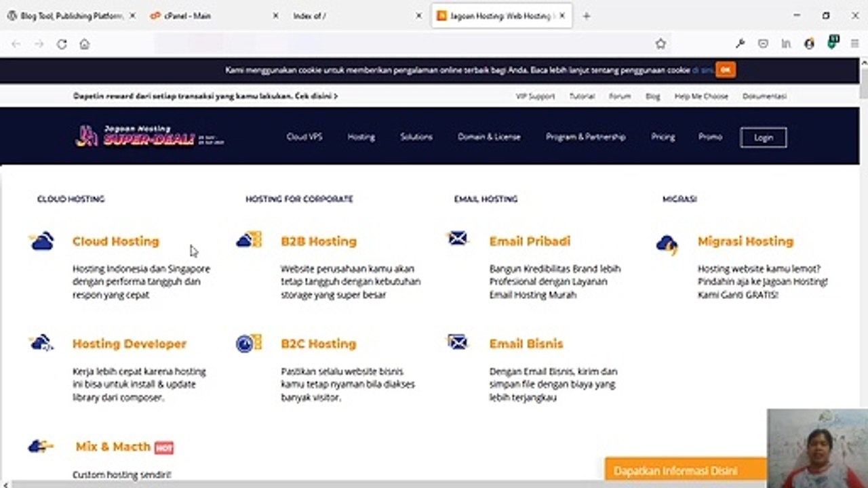The image size is (868, 488).
Task: Close the cPanel - Main tab
Action: (275, 16)
